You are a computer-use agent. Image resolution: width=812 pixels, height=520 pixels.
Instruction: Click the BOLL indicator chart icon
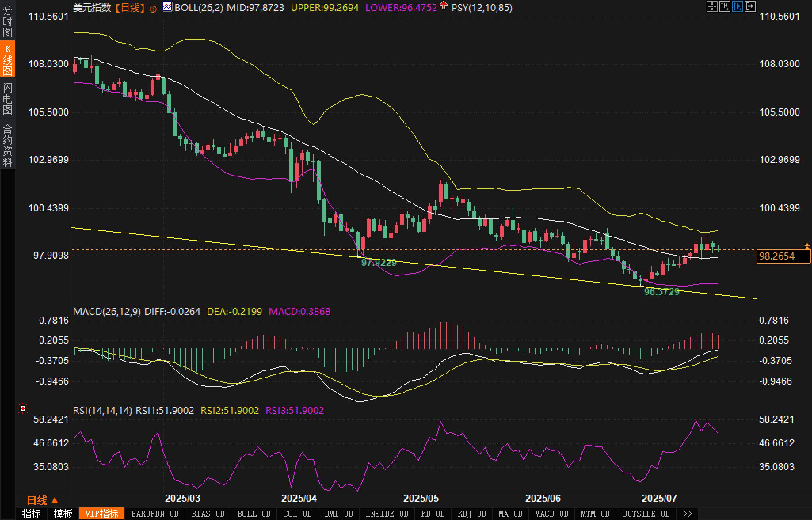click(168, 6)
